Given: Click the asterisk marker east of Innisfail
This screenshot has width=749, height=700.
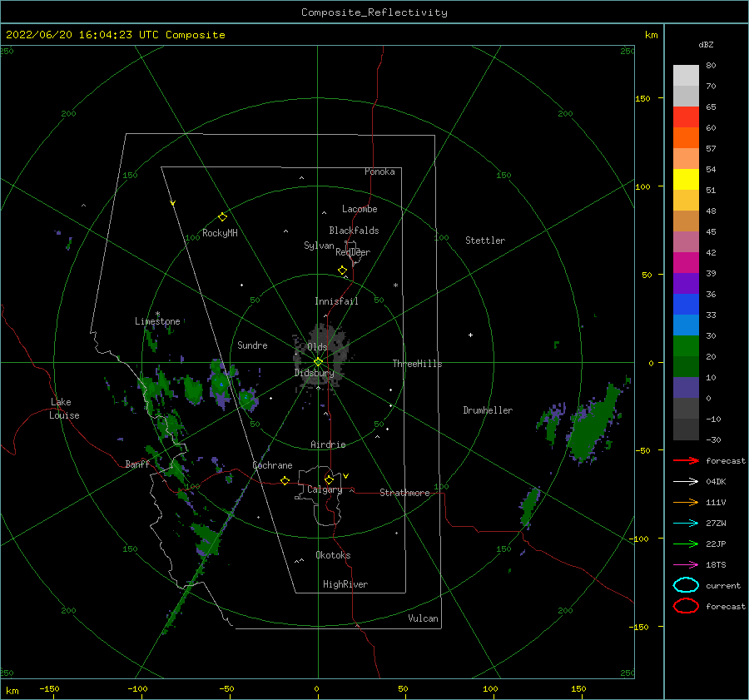Looking at the screenshot, I should (395, 285).
